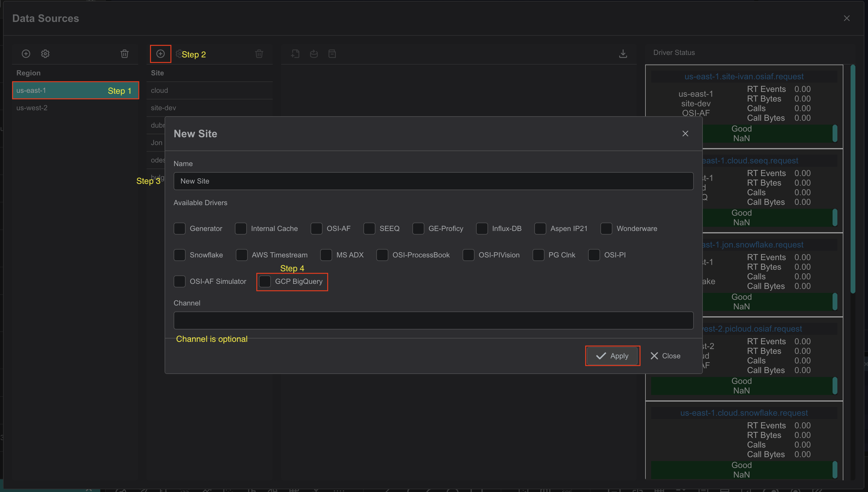Select the Aspen IP21 driver checkbox
The height and width of the screenshot is (492, 868).
[540, 229]
